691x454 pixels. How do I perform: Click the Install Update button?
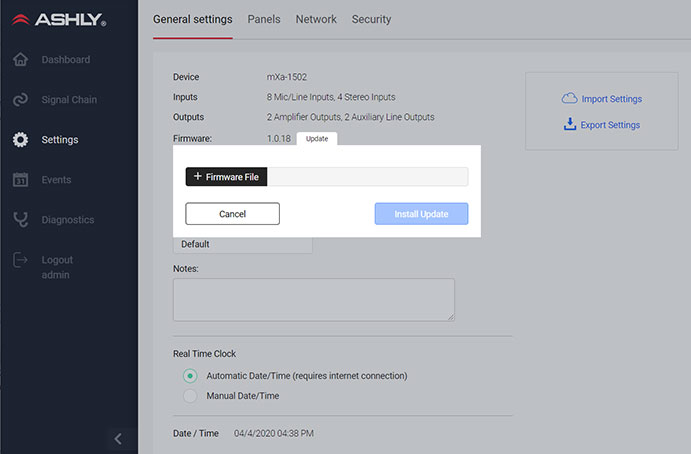[421, 214]
